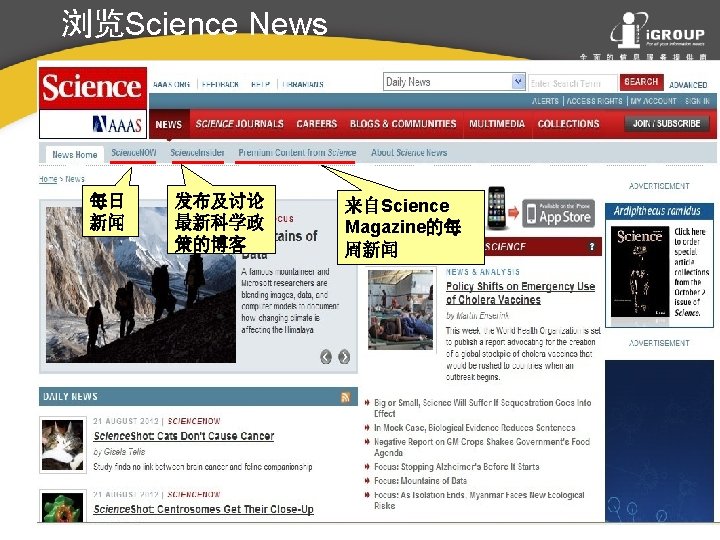The height and width of the screenshot is (540, 720).
Task: Open Big or Small, Science Will Suffer headline
Action: tap(482, 408)
